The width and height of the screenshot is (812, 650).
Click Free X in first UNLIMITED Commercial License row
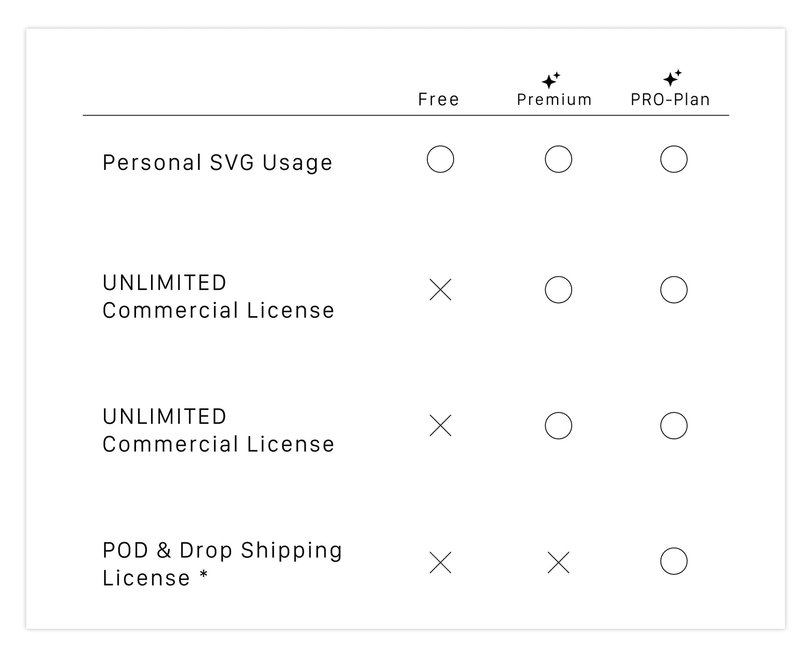(440, 290)
